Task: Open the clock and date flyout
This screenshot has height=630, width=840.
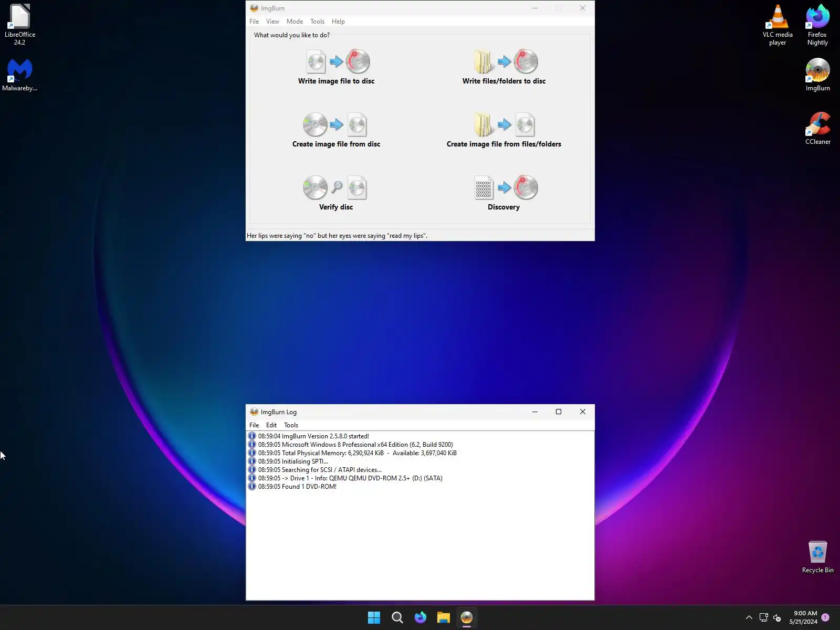Action: click(x=803, y=617)
